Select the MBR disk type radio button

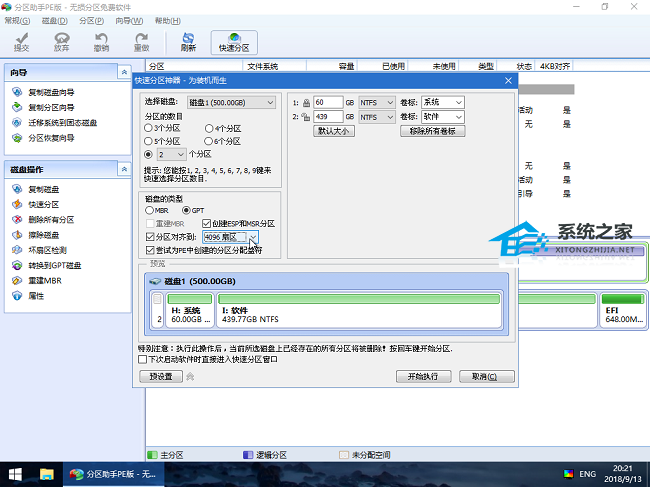point(150,210)
